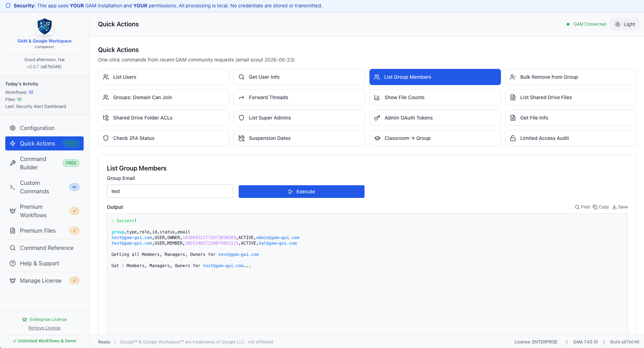Image resolution: width=644 pixels, height=348 pixels.
Task: Select the List Super Admins action
Action: click(x=300, y=118)
